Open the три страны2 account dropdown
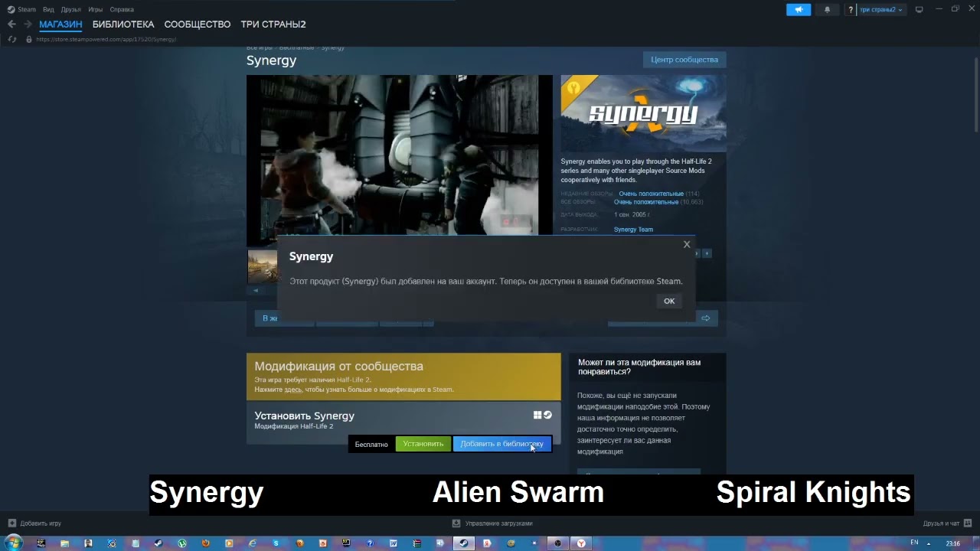Image resolution: width=980 pixels, height=551 pixels. pos(880,9)
